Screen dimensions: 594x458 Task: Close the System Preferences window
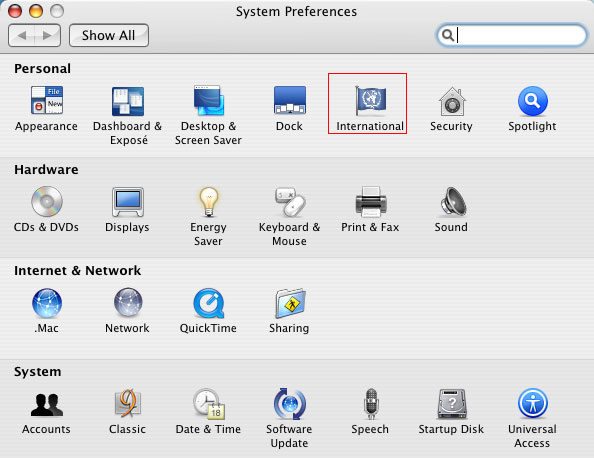tap(15, 11)
